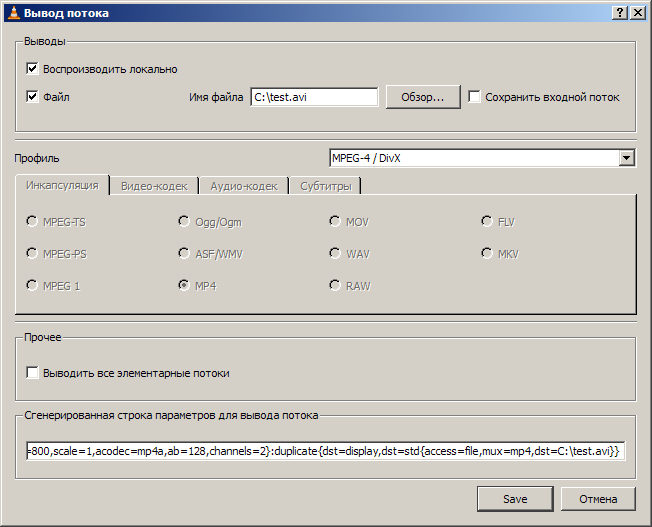Image resolution: width=652 pixels, height=527 pixels.
Task: Switch to the 'Аудио-кодек' tab
Action: pos(243,186)
